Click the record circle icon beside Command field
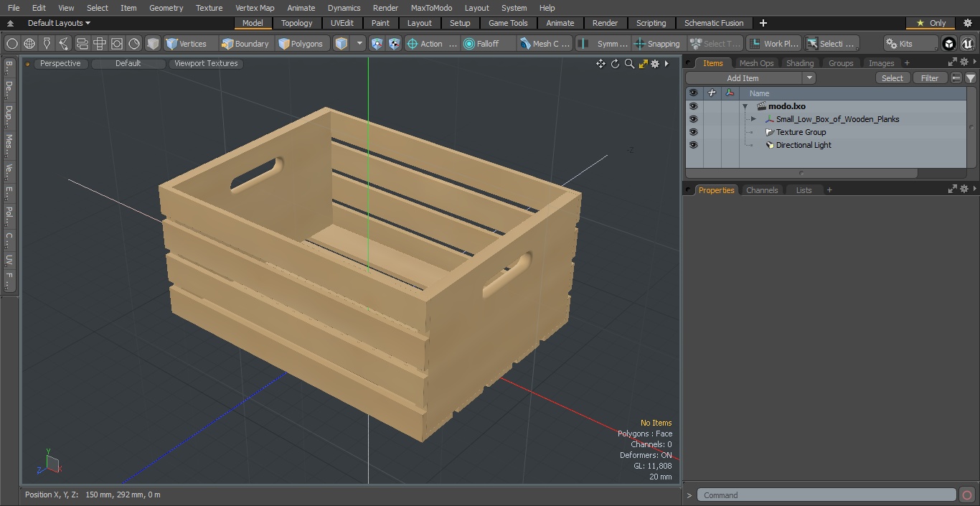The width and height of the screenshot is (980, 506). [x=967, y=495]
